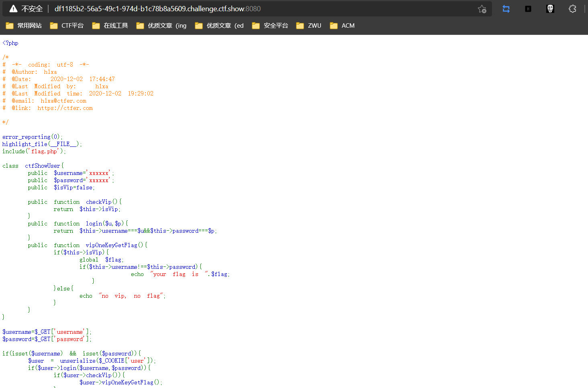Screen dimensions: 588x388
Task: Click the global $flag line
Action: coord(102,260)
